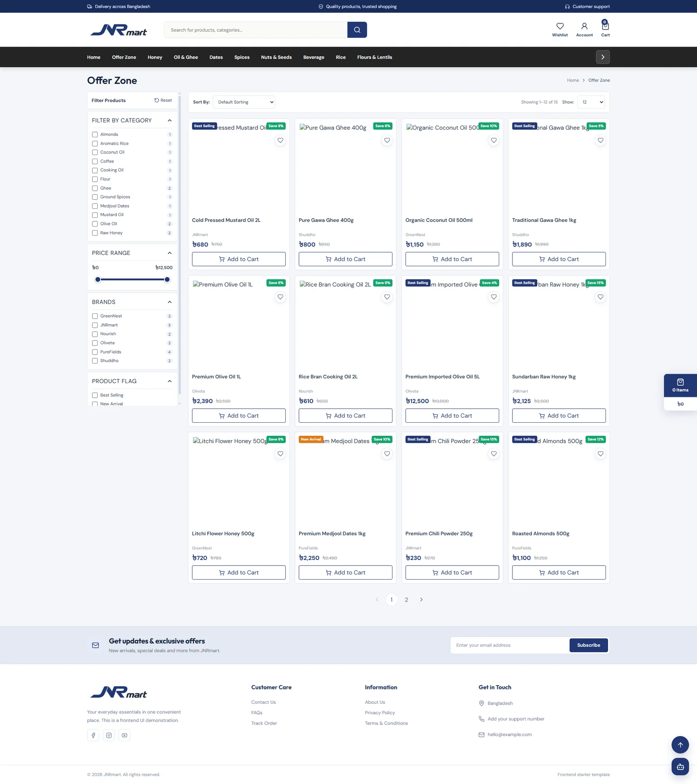
Task: Open the Show 12 items dropdown
Action: (591, 102)
